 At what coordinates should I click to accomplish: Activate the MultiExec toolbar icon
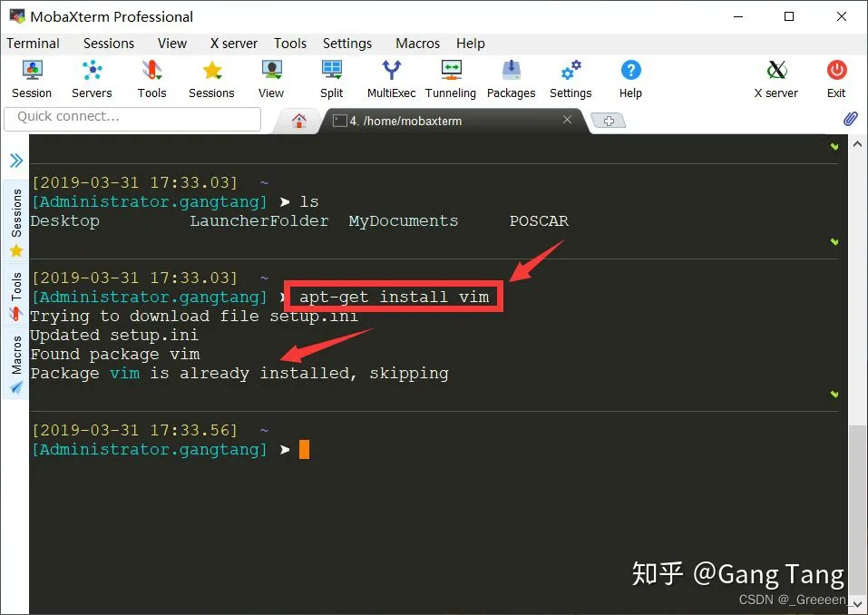[392, 79]
